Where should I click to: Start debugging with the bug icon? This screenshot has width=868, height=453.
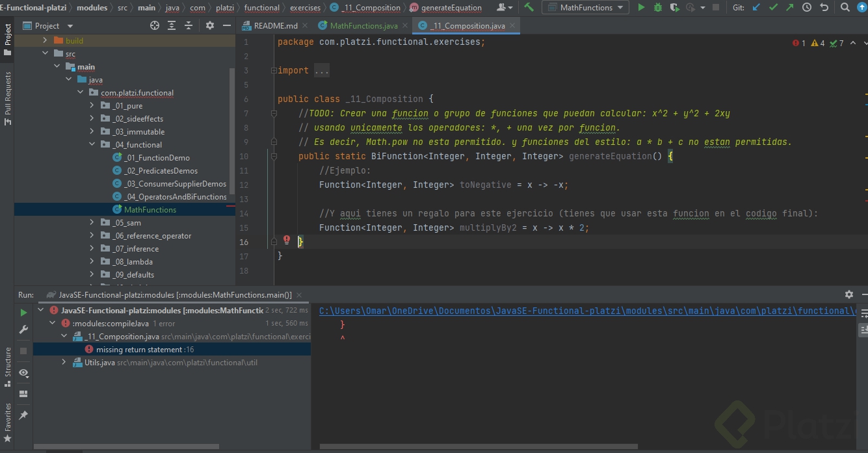658,8
